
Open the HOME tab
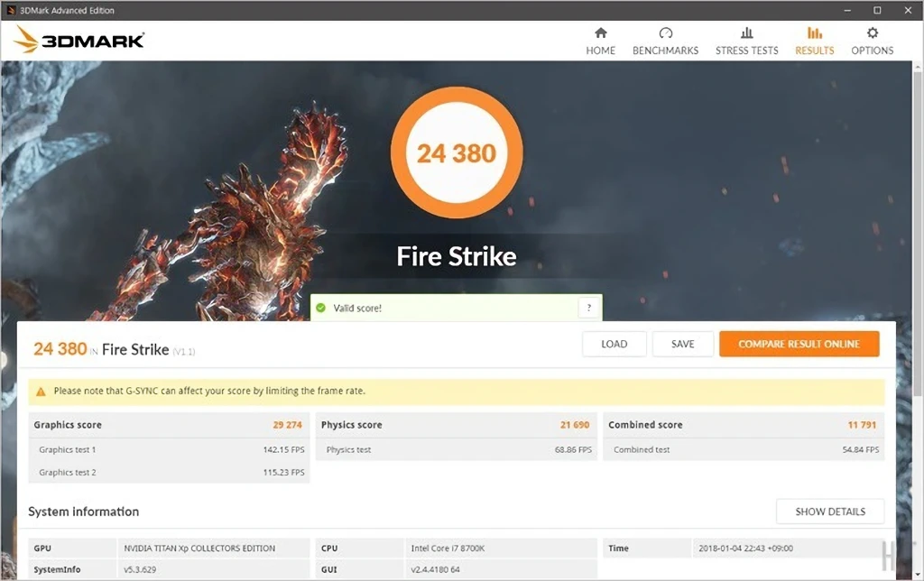[600, 41]
